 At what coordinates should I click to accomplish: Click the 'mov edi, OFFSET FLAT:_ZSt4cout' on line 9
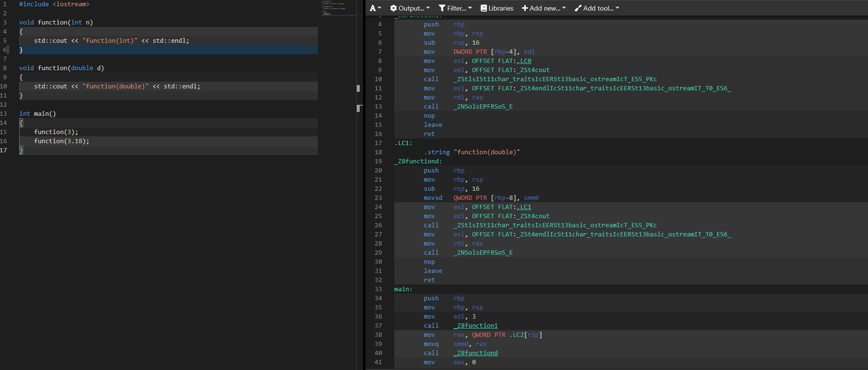(x=487, y=70)
